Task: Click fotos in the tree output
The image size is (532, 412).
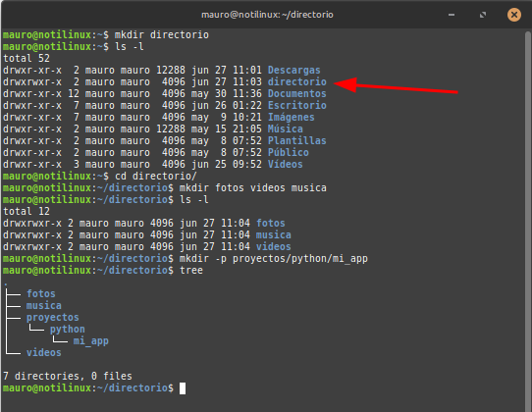Action: click(41, 293)
